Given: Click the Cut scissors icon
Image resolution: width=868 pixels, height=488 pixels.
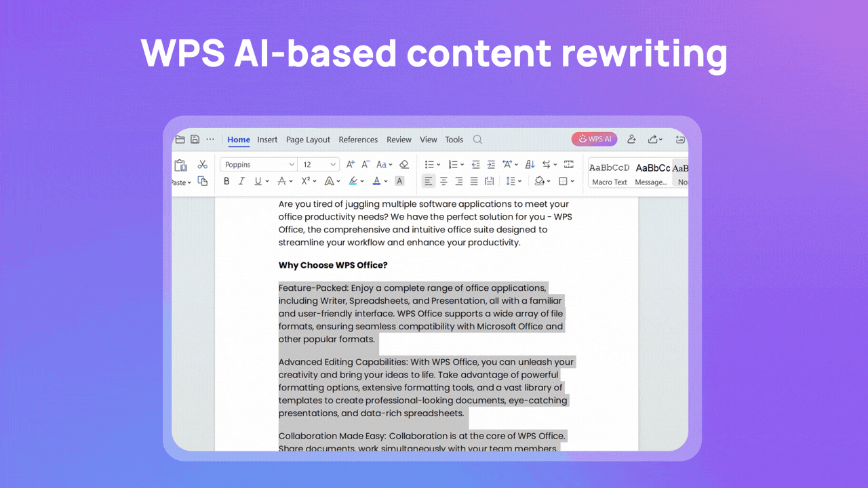Looking at the screenshot, I should [x=202, y=165].
